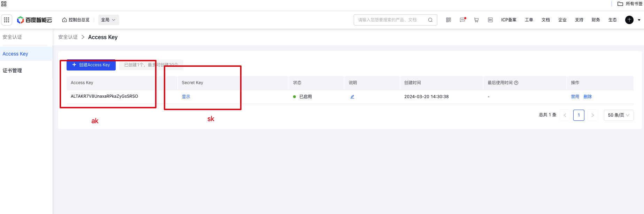
Task: Open the ICP备案 menu
Action: coord(509,20)
